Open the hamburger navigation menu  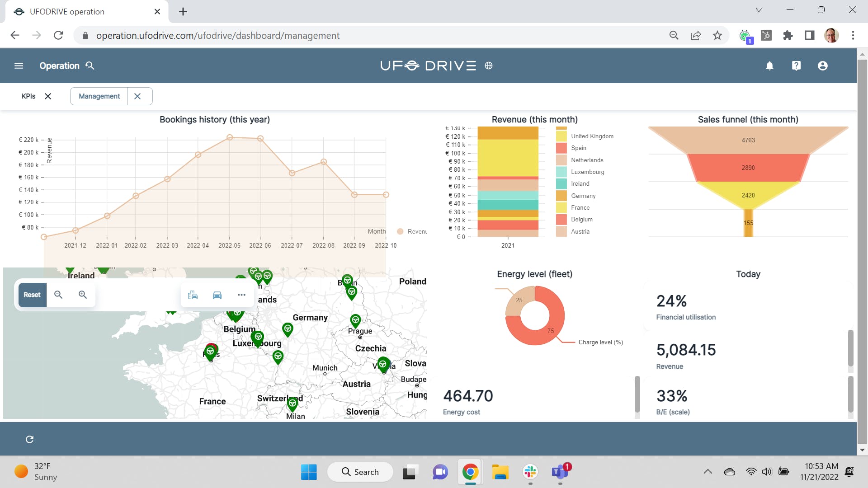[19, 66]
